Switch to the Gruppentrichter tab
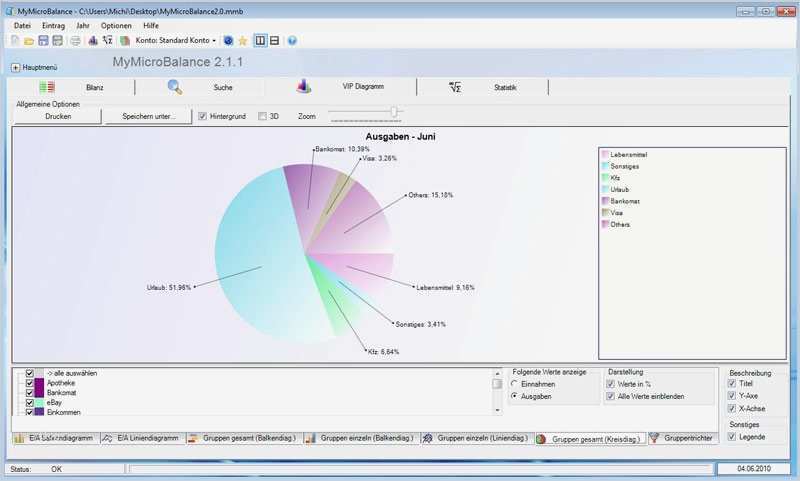 (x=683, y=438)
